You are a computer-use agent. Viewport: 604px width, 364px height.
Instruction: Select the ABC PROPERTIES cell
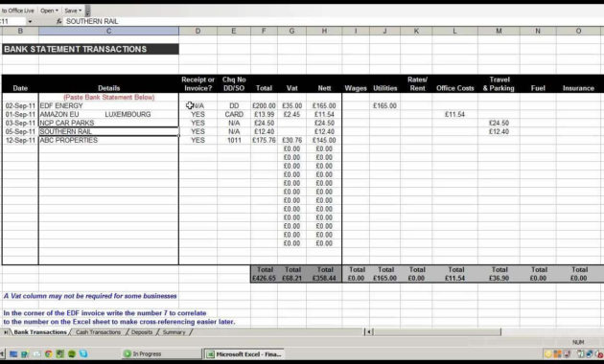(108, 140)
